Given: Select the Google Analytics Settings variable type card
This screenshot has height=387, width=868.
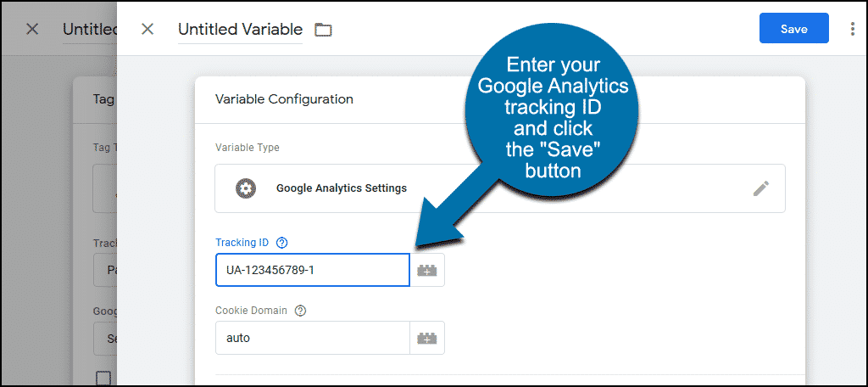Looking at the screenshot, I should tap(500, 188).
